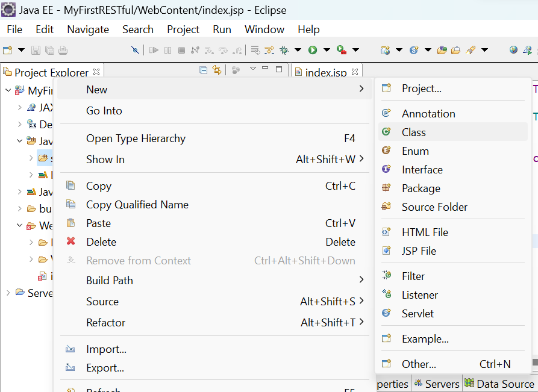The height and width of the screenshot is (392, 538).
Task: Collapse the MyFirstRESTful project tree node
Action: (8, 90)
